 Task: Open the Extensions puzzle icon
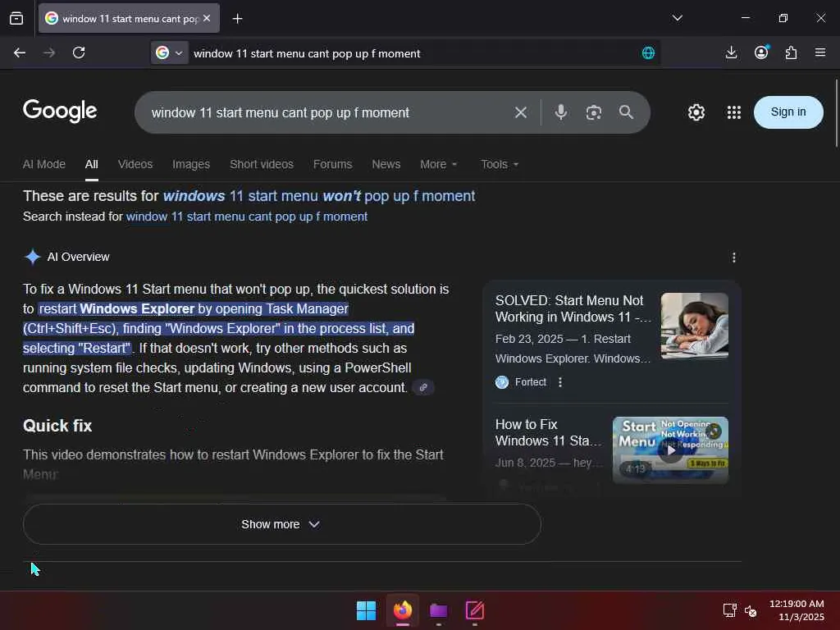[791, 52]
